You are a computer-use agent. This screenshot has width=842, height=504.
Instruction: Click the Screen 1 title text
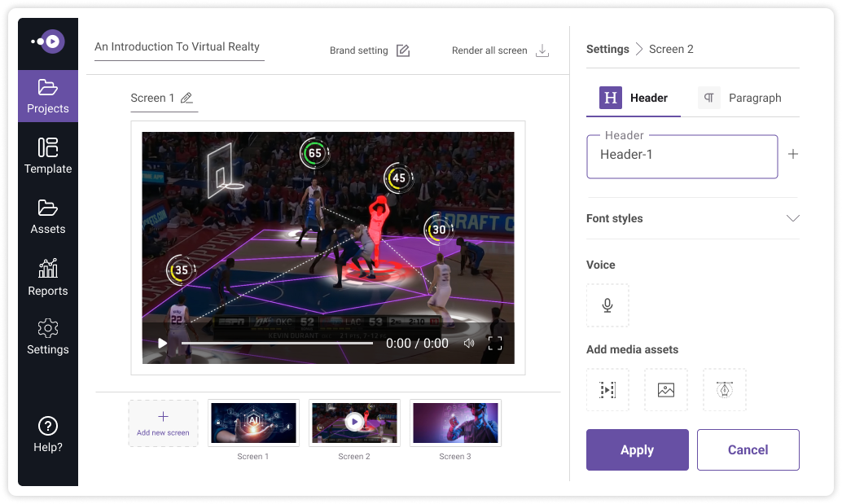click(x=152, y=98)
